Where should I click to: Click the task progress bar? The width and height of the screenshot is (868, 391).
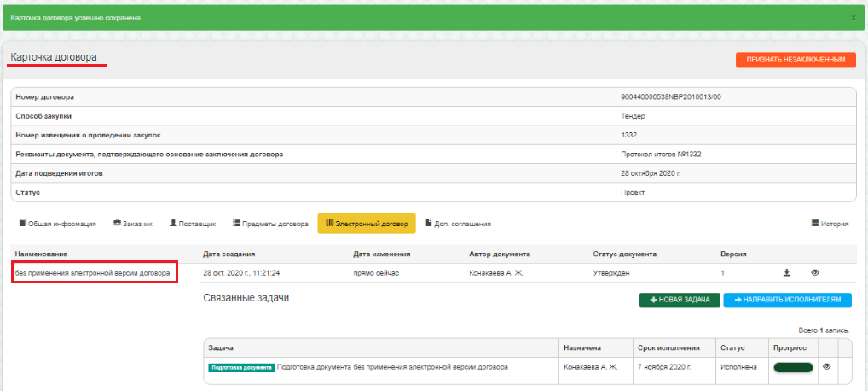[792, 367]
